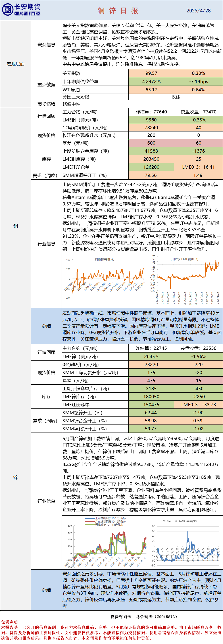223x644 pixels.
Task: Select the registered warrants value 126200
Action: point(151,167)
